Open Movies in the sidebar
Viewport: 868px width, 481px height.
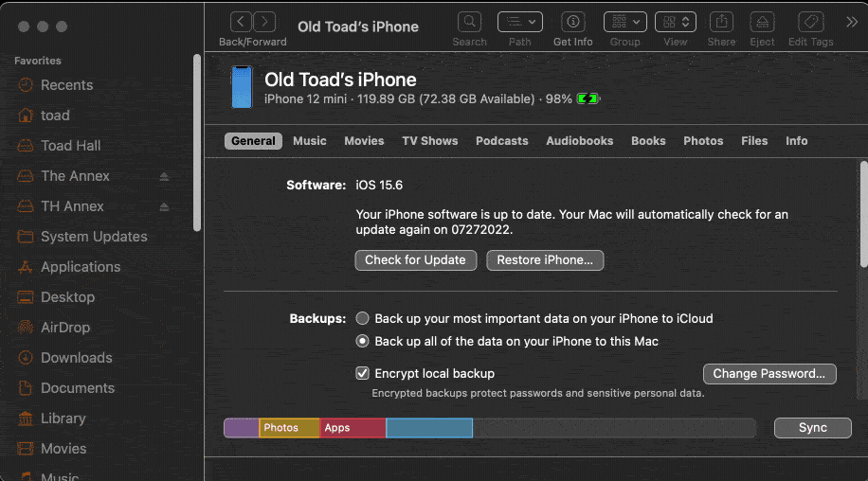[x=63, y=449]
